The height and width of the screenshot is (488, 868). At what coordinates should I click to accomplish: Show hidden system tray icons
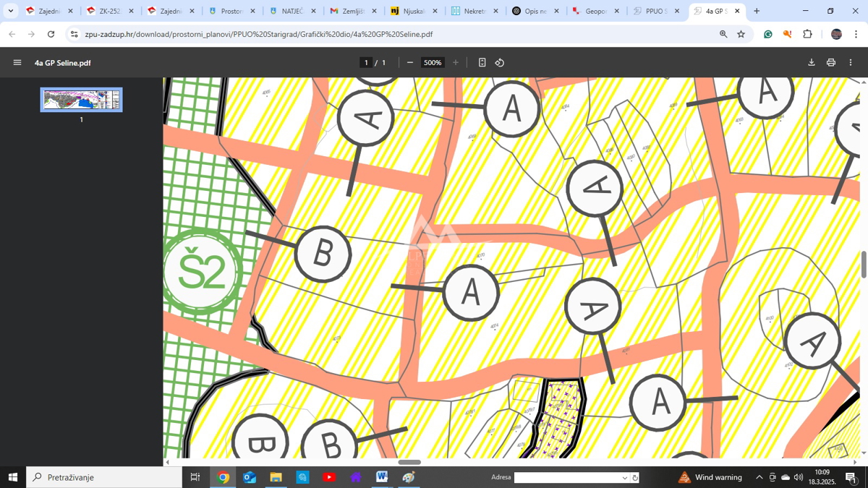point(759,477)
